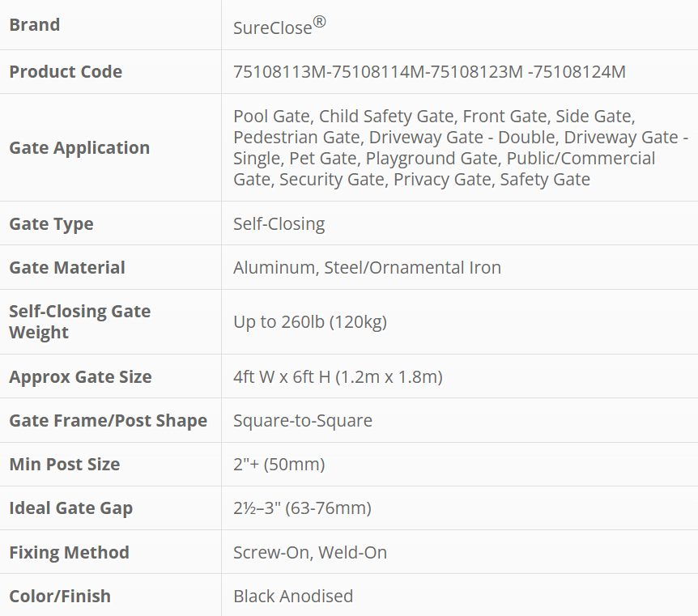698x616 pixels.
Task: Click the Gate Application label
Action: (79, 147)
